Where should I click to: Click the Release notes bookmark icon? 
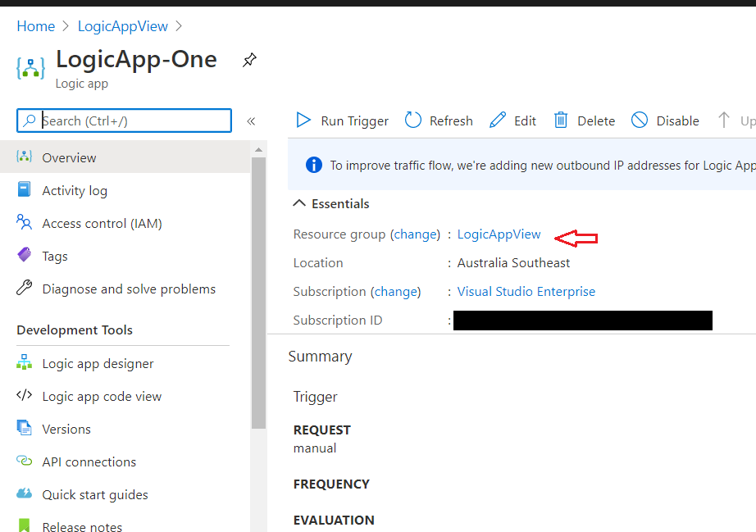(24, 525)
